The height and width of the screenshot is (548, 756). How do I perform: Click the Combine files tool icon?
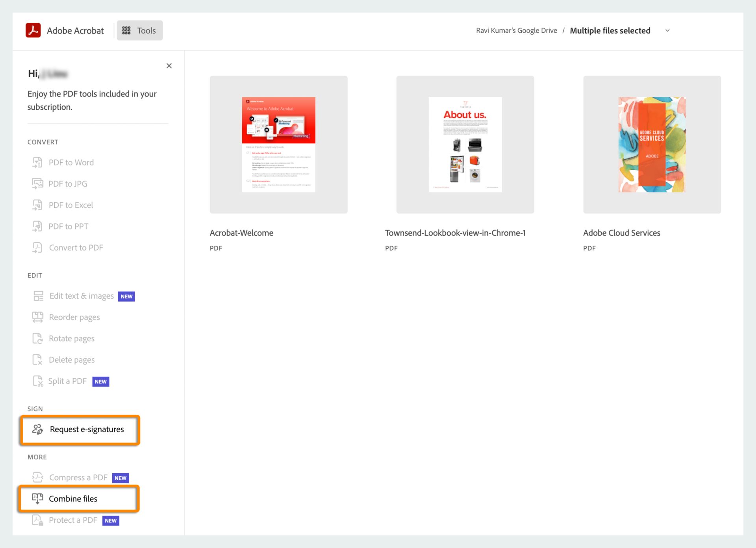37,498
